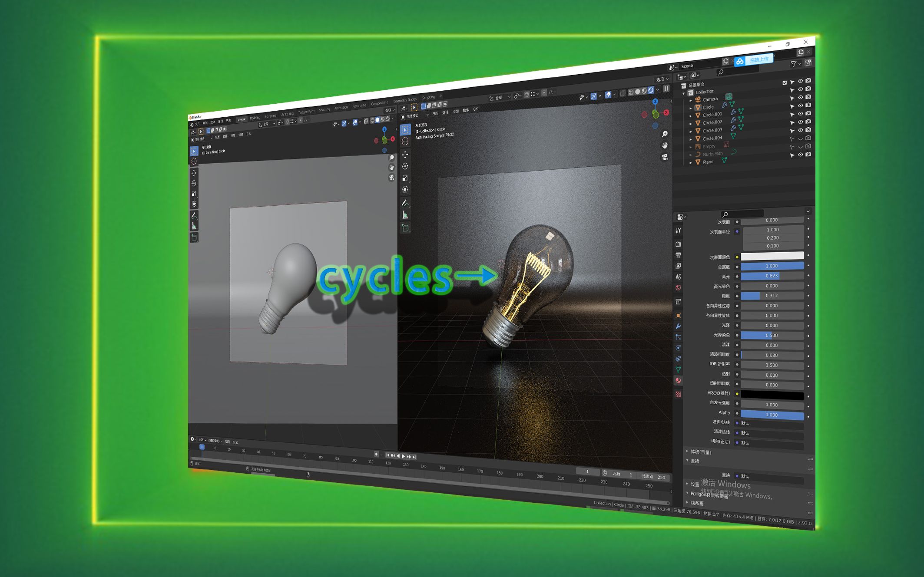Switch to the Animation workspace tab
Screen dimensions: 924x577
tap(341, 108)
